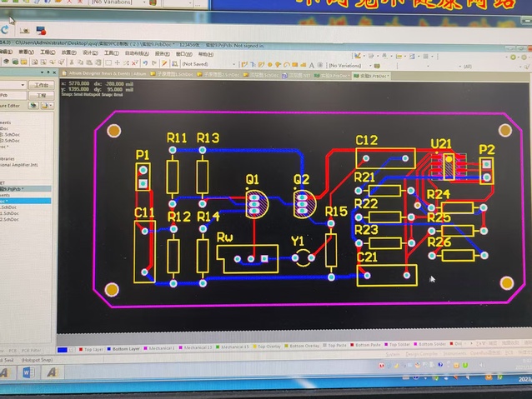The height and width of the screenshot is (399, 532).
Task: Click the R11 resistor footprint on the PCB
Action: tap(173, 177)
